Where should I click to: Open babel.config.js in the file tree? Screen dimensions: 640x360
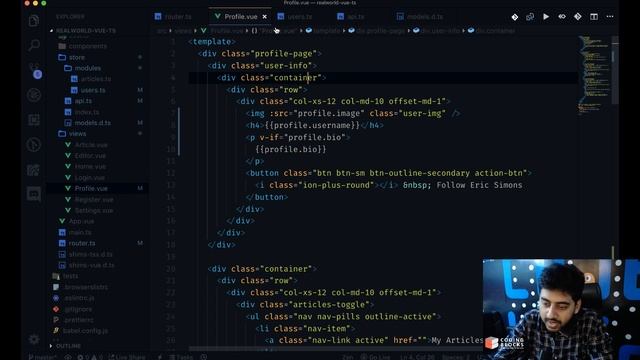[x=81, y=331]
